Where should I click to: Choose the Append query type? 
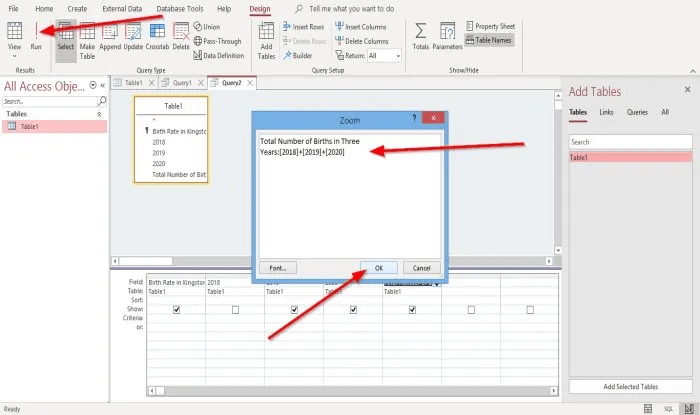click(110, 36)
